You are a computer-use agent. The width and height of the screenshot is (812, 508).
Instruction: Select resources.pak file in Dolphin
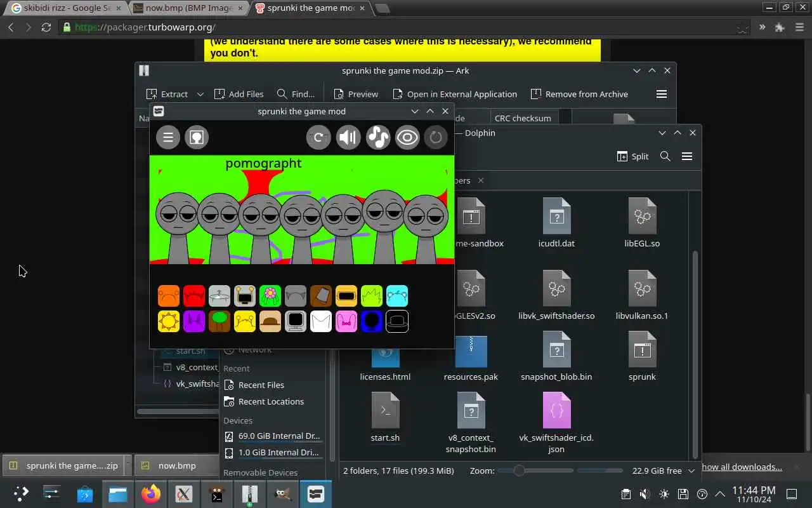(471, 359)
